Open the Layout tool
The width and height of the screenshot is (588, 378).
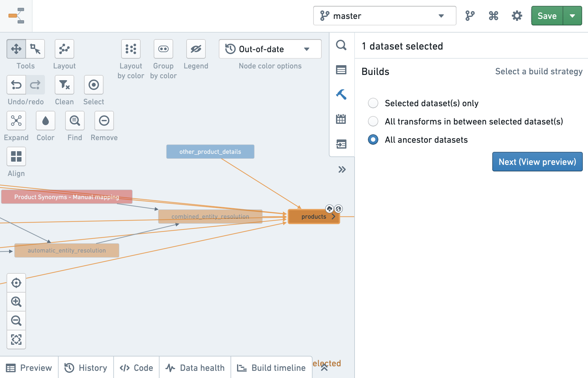(64, 49)
